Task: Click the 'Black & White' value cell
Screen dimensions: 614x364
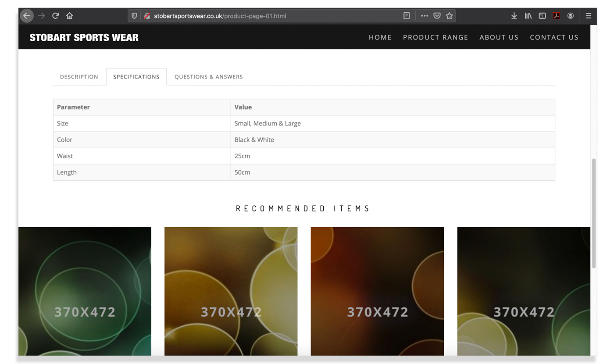Action: coord(393,139)
